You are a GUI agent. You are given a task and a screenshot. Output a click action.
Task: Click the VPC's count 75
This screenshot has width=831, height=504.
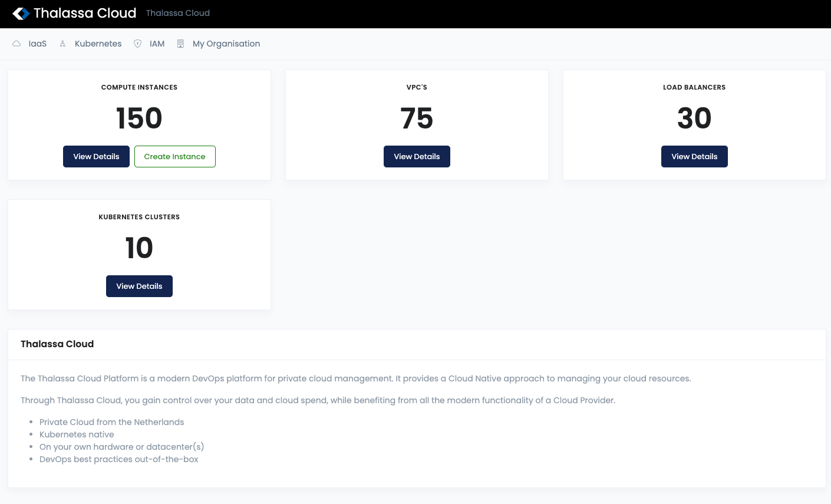click(x=417, y=118)
